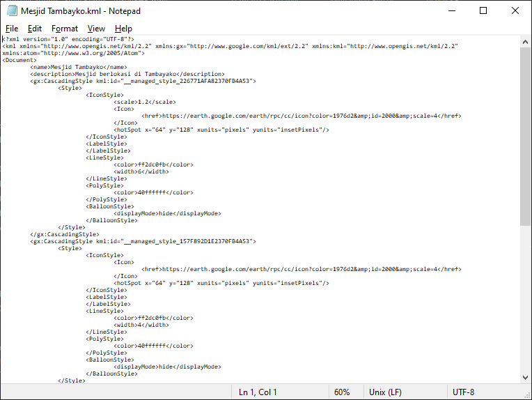Screen dimensions: 532x400
Task: Click the scroll down arrow
Action: pyautogui.click(x=525, y=377)
